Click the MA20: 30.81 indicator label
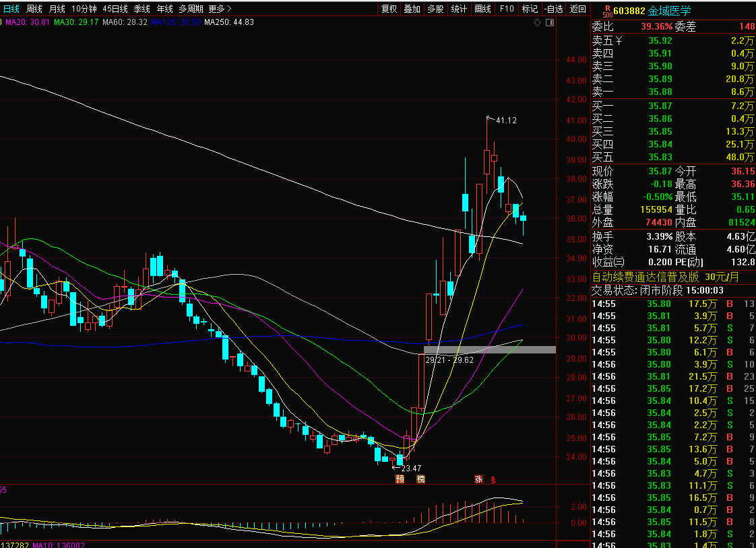Viewport: 756px width, 548px height. pos(28,22)
